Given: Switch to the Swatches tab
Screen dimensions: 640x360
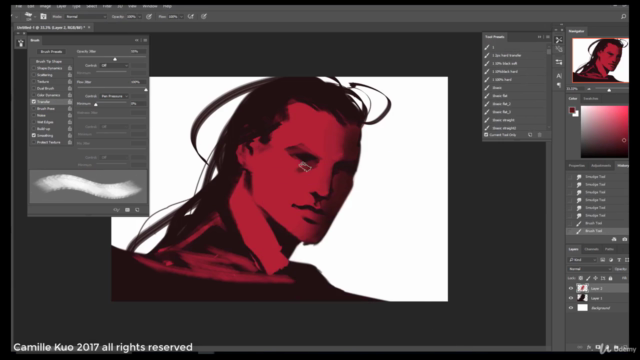Looking at the screenshot, I should coord(591,99).
